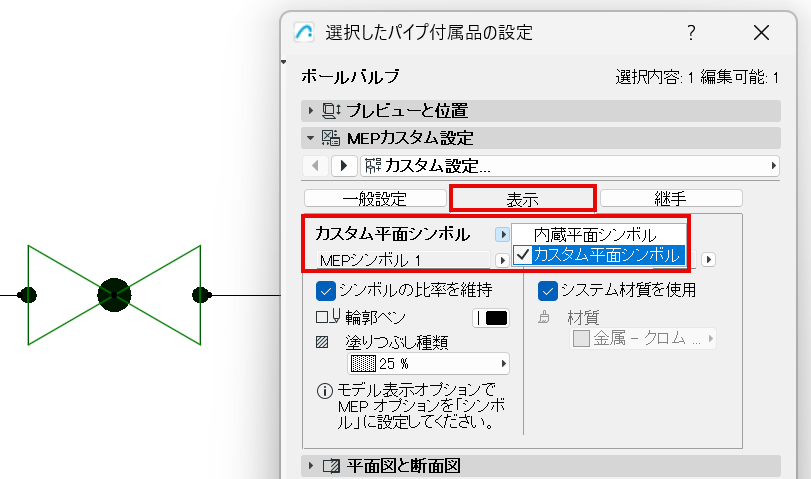The height and width of the screenshot is (479, 811).
Task: Click the MEPシンボル 1 field
Action: [x=403, y=260]
